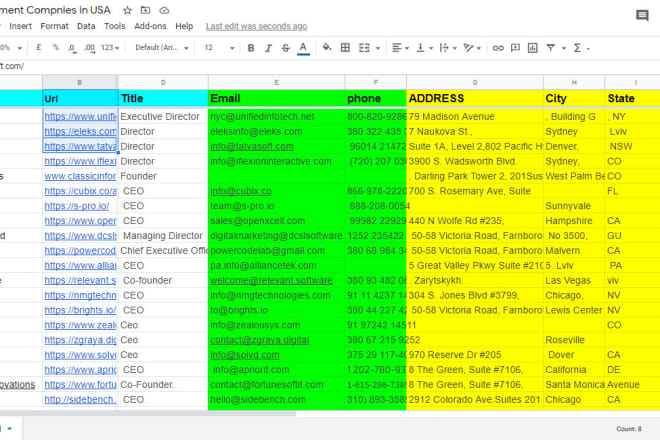
Task: Expand merge cells options arrow
Action: click(378, 48)
